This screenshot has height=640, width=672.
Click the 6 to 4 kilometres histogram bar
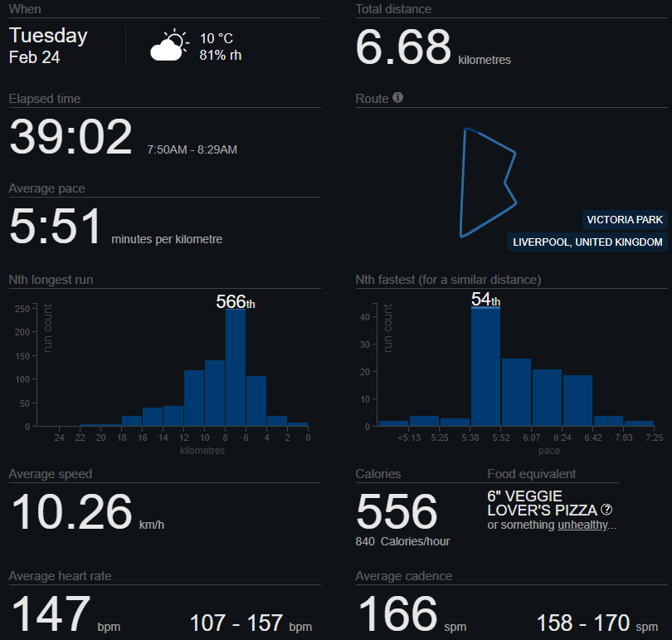click(256, 401)
